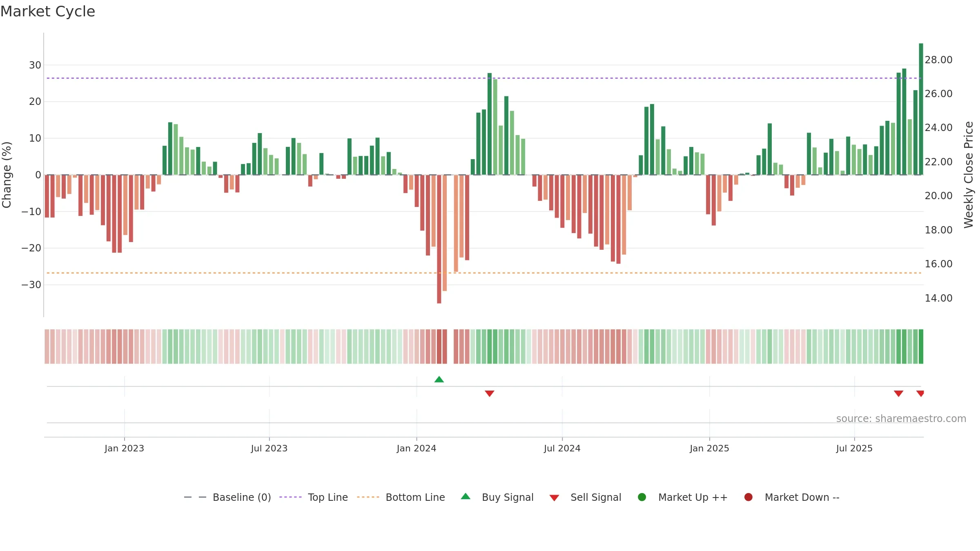
Task: Click the Market Cycle chart title
Action: [48, 11]
